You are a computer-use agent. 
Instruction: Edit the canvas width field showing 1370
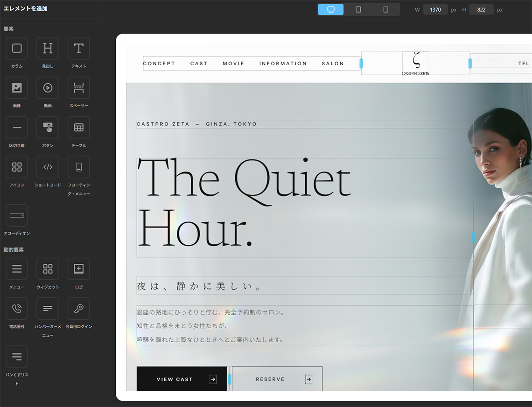pyautogui.click(x=435, y=9)
